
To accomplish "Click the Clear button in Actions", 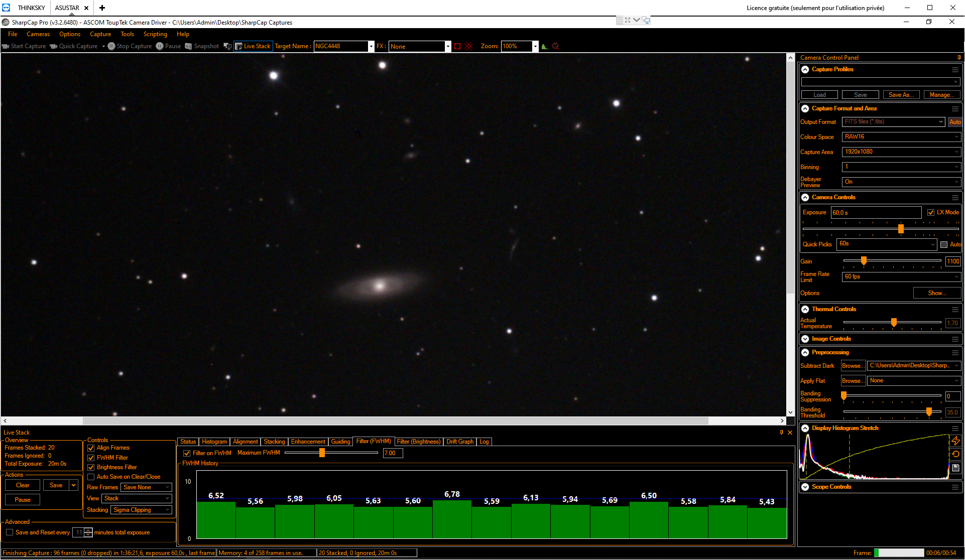I will tap(23, 486).
